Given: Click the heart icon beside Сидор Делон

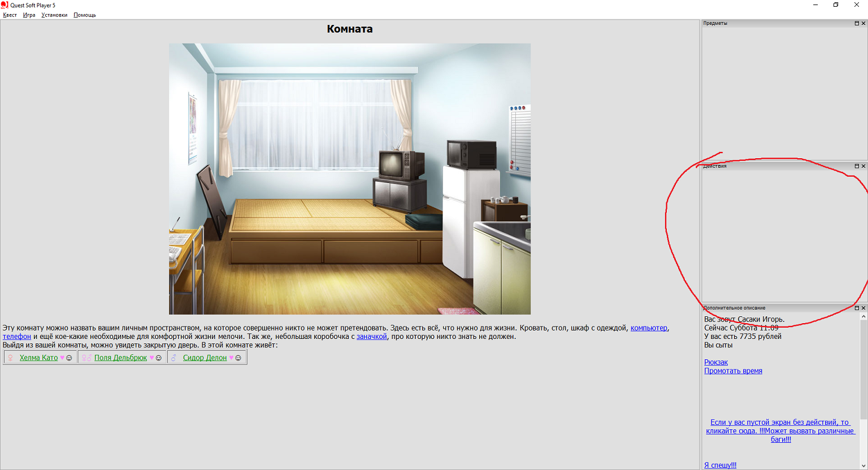Looking at the screenshot, I should tap(231, 358).
